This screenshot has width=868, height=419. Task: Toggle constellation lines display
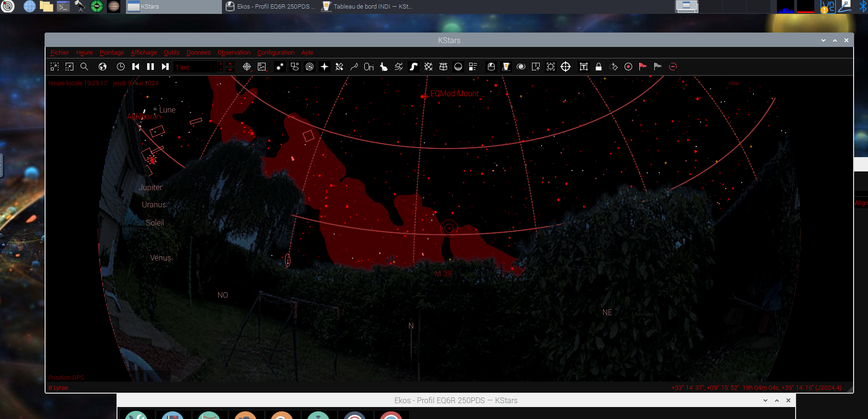point(354,67)
